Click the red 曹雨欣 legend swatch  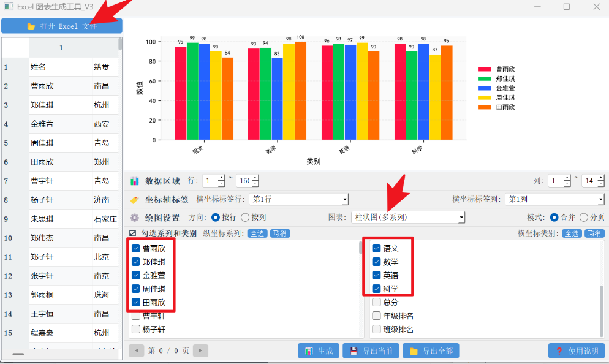[485, 69]
